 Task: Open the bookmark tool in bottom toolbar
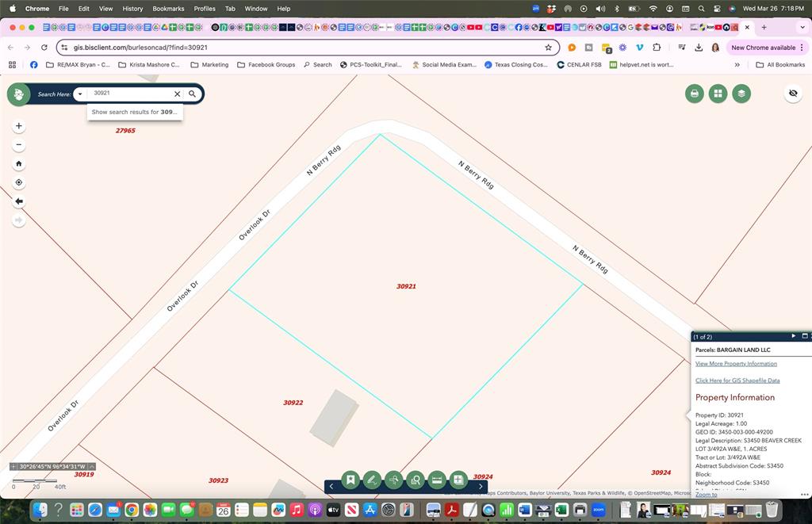point(350,480)
